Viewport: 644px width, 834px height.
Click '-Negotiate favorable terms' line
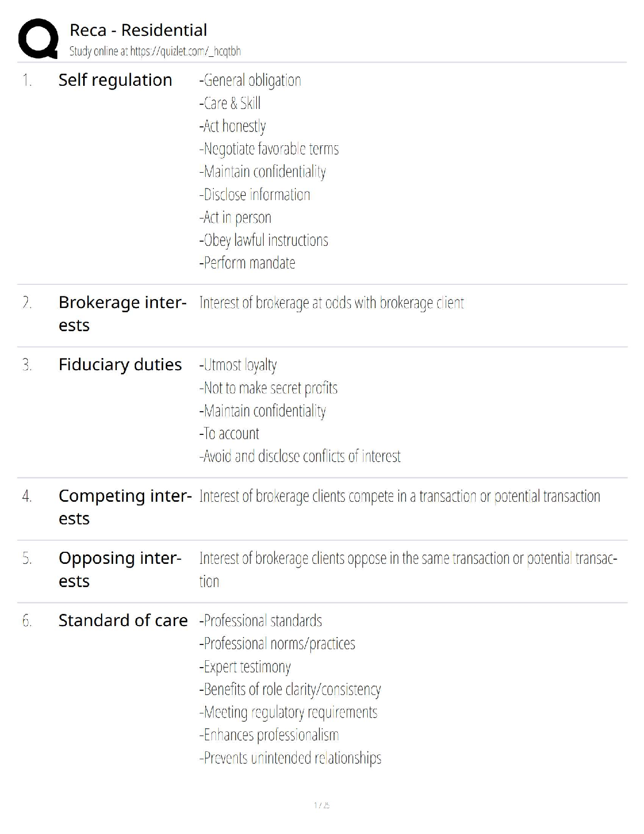click(x=269, y=149)
